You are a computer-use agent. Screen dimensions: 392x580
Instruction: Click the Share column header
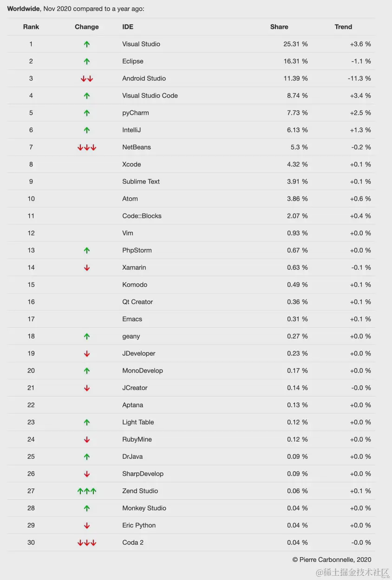pyautogui.click(x=279, y=27)
